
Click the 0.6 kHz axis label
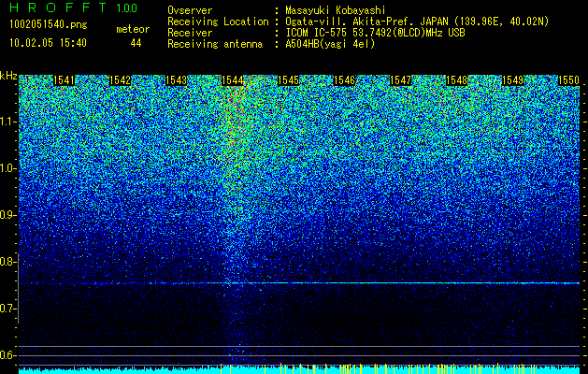7,355
